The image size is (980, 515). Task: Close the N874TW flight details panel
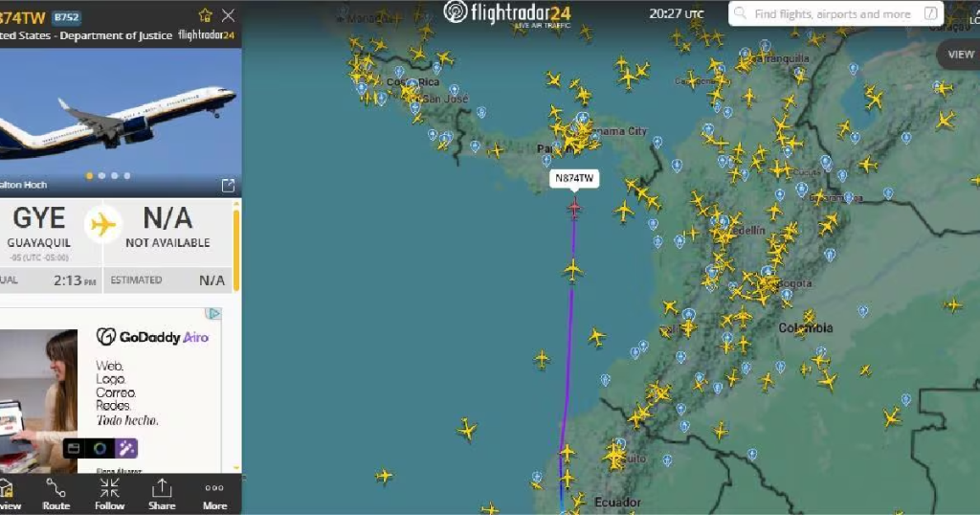229,15
